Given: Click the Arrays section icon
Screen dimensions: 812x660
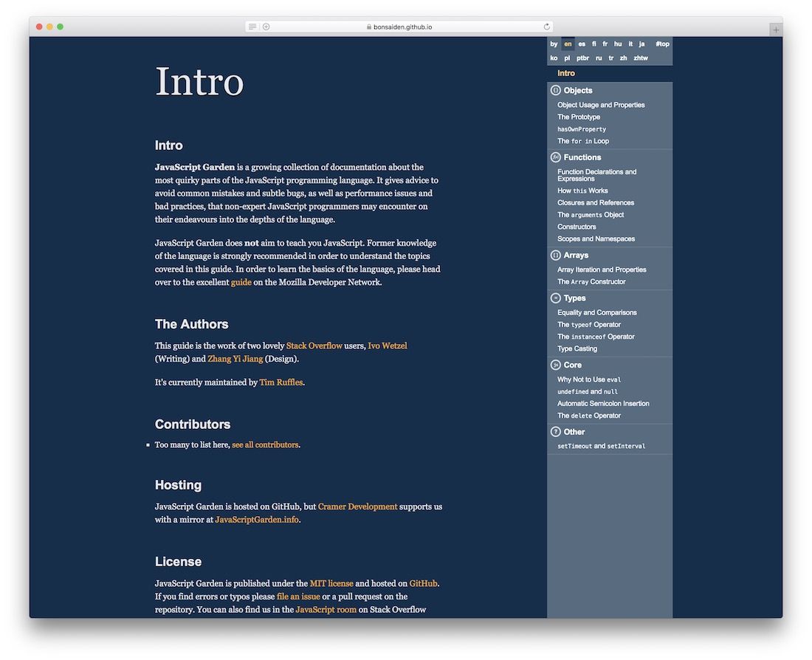Looking at the screenshot, I should coord(555,255).
